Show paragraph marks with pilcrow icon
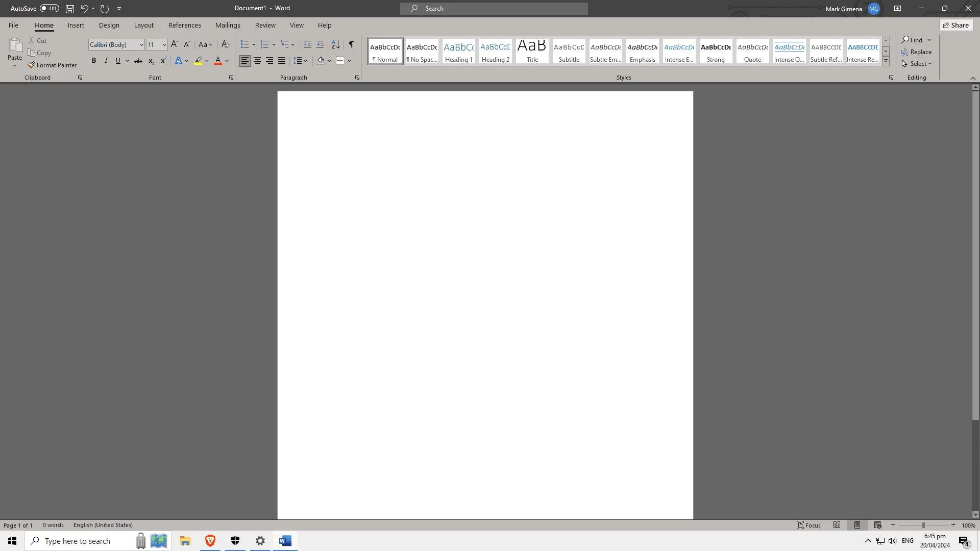980x551 pixels. coord(351,44)
